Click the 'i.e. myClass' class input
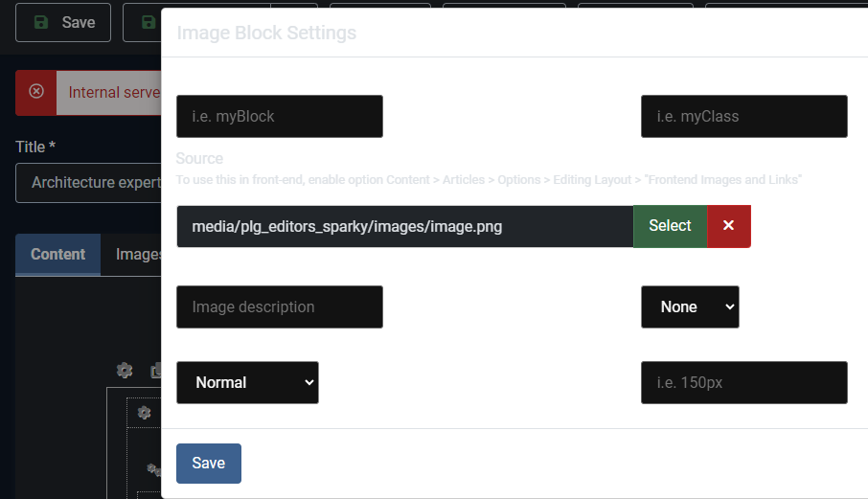 pos(744,116)
